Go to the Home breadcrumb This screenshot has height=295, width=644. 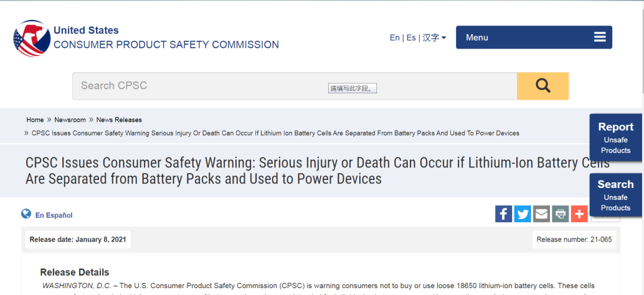click(35, 120)
